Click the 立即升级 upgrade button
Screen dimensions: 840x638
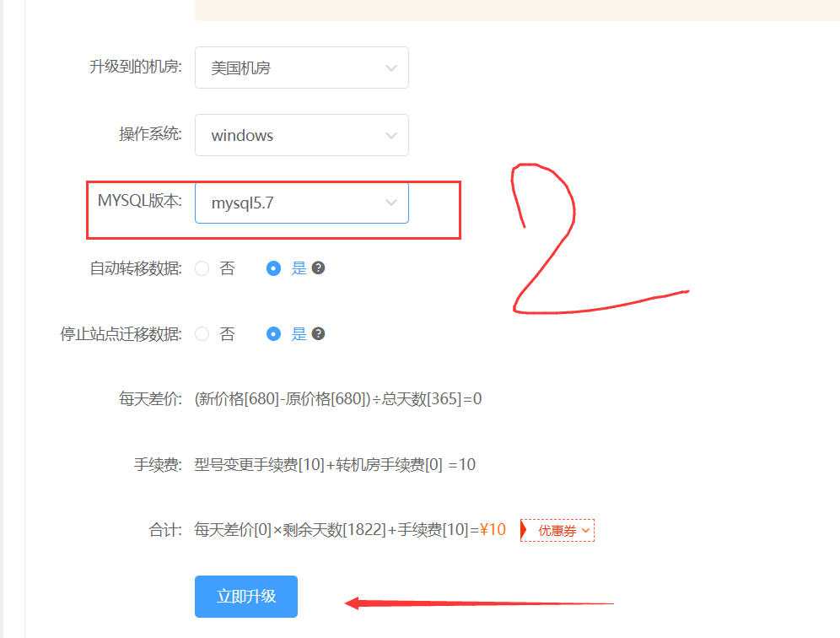(x=245, y=596)
